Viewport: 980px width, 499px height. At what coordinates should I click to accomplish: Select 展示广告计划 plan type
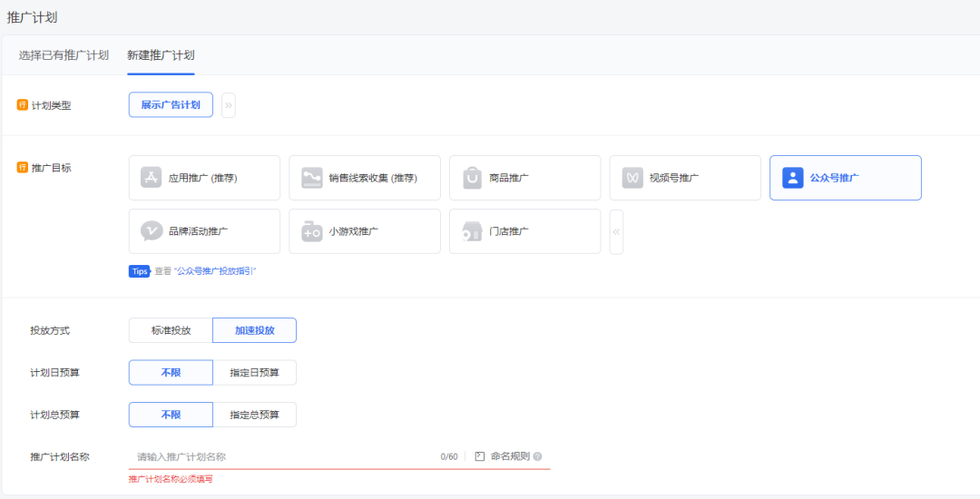pos(171,105)
